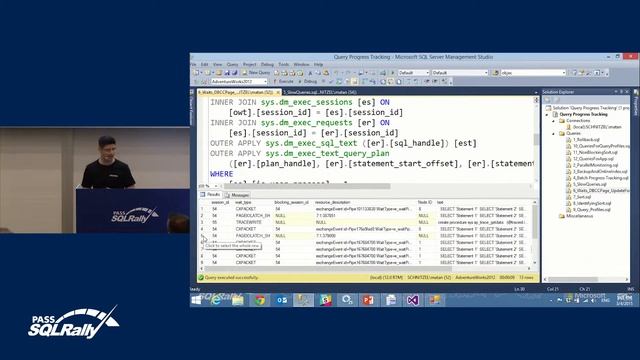Viewport: 640px width, 360px height.
Task: Switch to the 6_Waits_DBCCPage query tab
Action: 236,92
